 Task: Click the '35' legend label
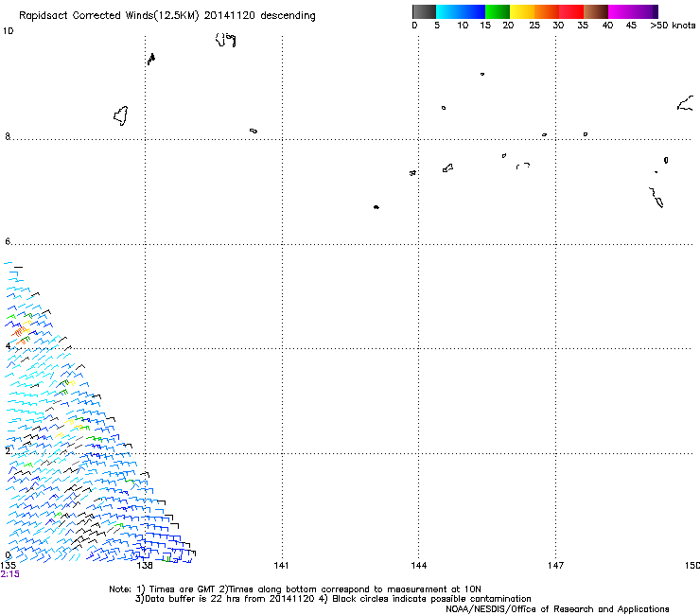click(583, 26)
